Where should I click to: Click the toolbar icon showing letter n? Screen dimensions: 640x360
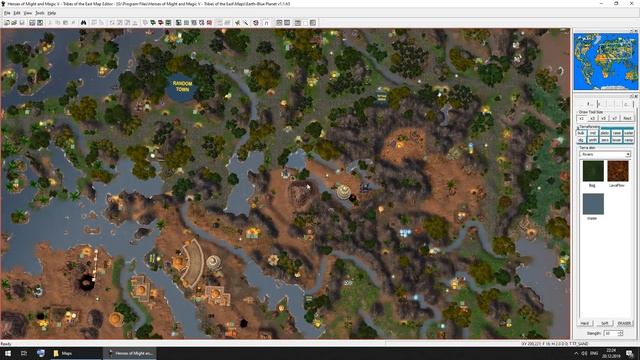266,23
